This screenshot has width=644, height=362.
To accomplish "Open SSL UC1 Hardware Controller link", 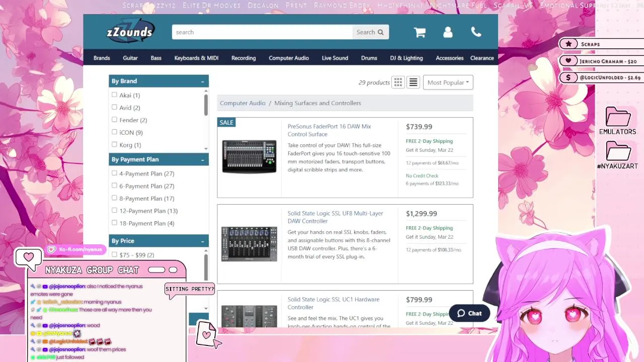I will tap(333, 303).
